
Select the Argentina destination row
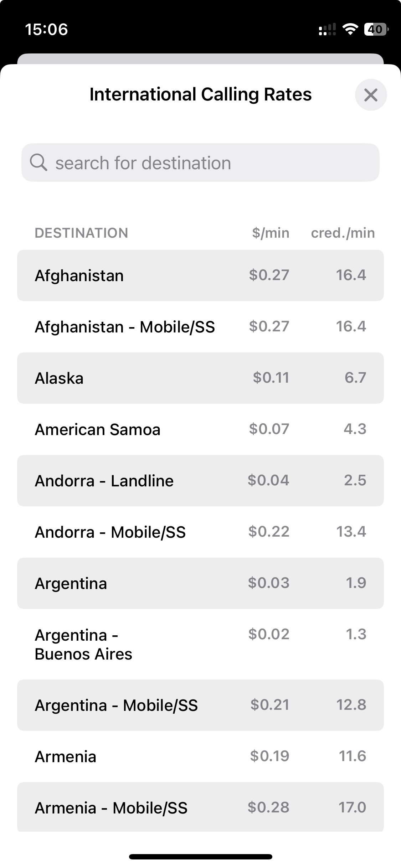click(x=200, y=583)
